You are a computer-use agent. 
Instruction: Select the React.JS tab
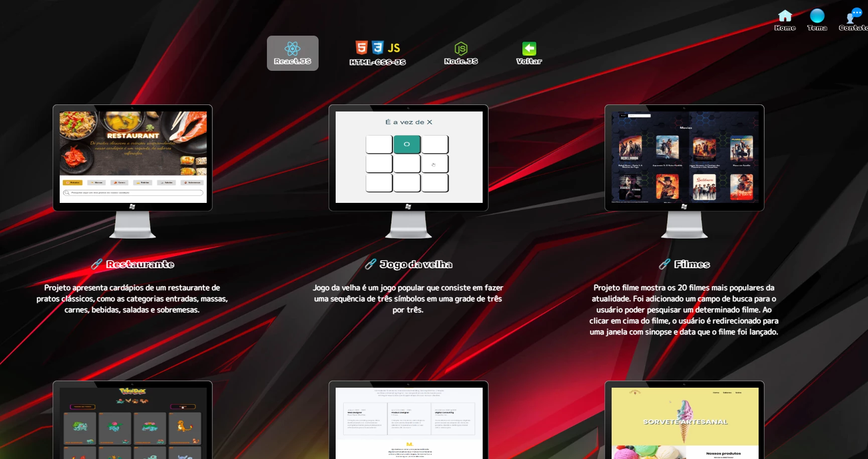point(293,53)
